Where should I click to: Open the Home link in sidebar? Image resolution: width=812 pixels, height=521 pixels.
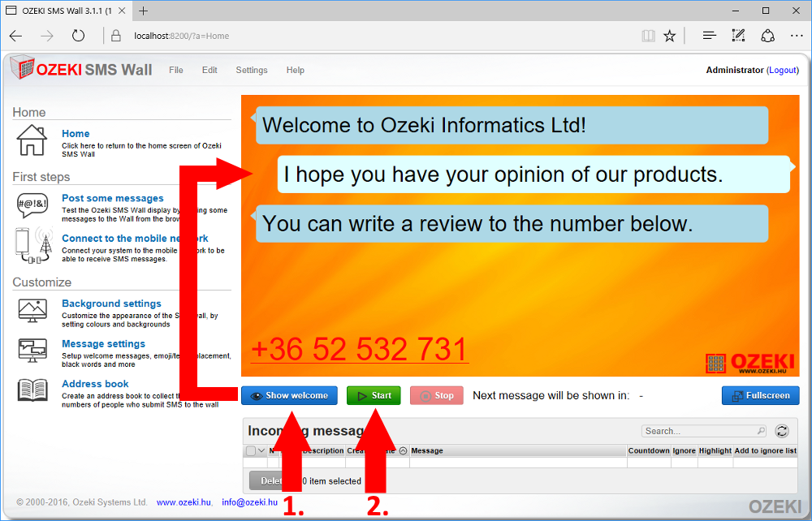[76, 133]
